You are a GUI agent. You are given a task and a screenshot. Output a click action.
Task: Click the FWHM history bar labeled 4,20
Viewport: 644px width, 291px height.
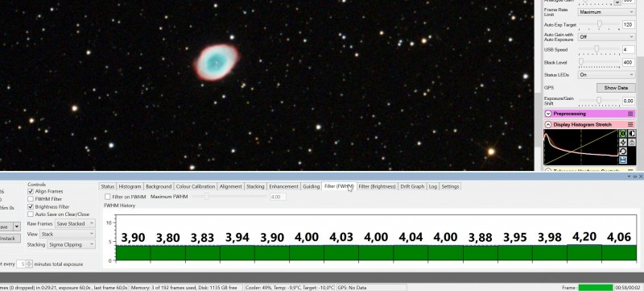pos(584,252)
